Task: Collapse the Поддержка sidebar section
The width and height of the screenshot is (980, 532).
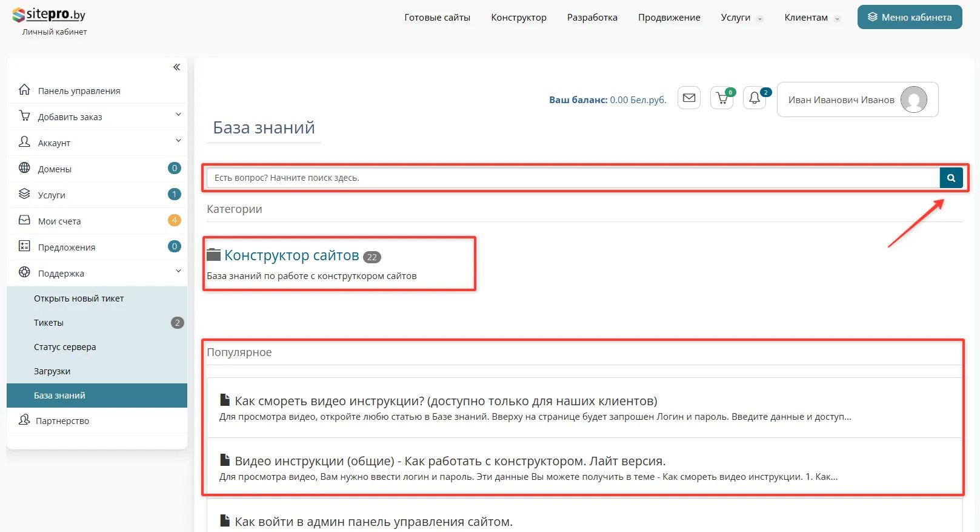Action: coord(178,271)
